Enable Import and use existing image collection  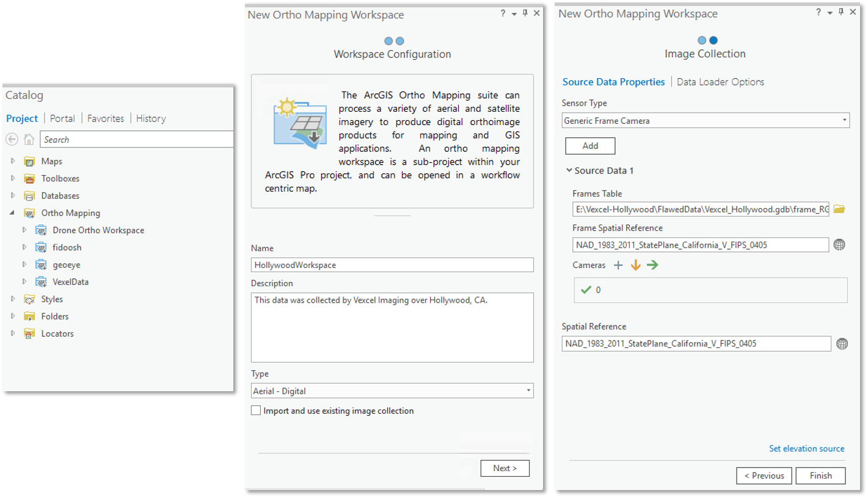256,410
